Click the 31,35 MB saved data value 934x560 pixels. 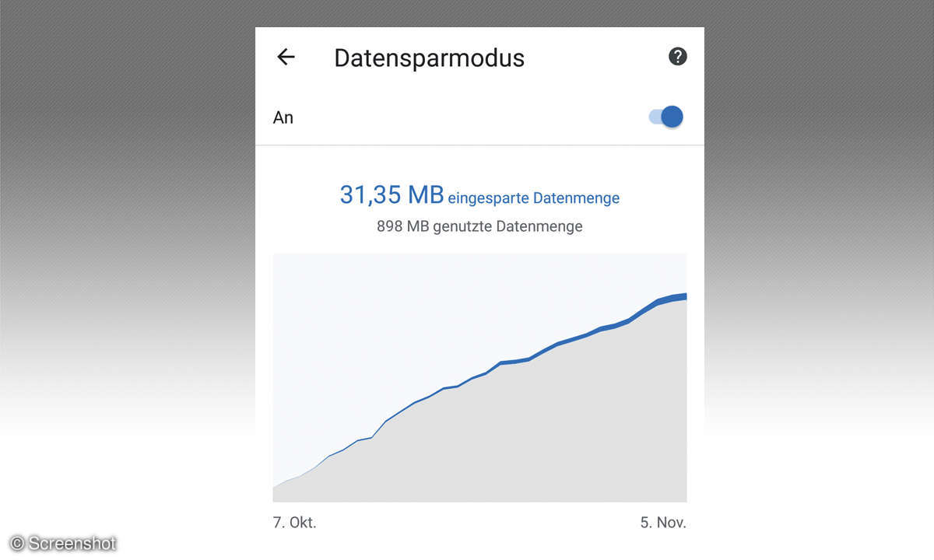[x=392, y=194]
